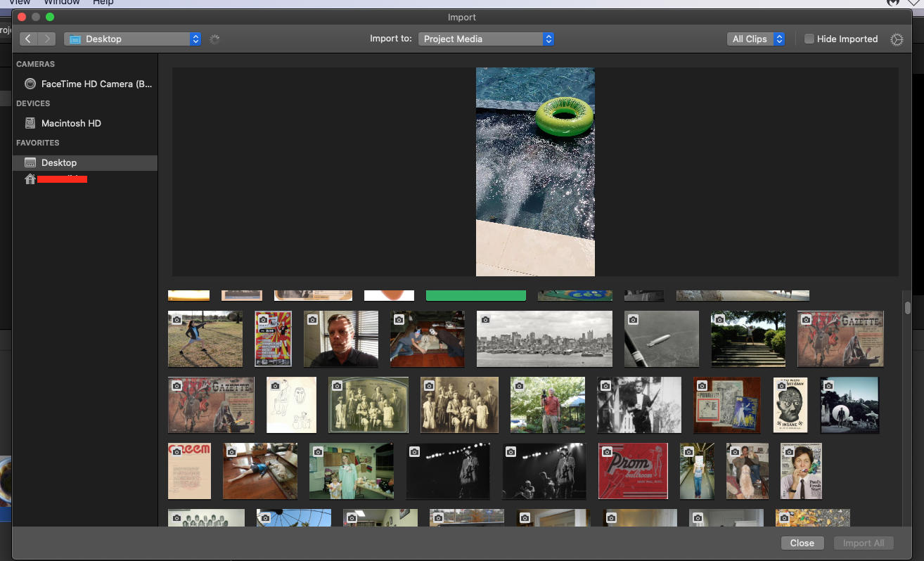Open the Window menu
This screenshot has height=561, width=924.
point(63,3)
